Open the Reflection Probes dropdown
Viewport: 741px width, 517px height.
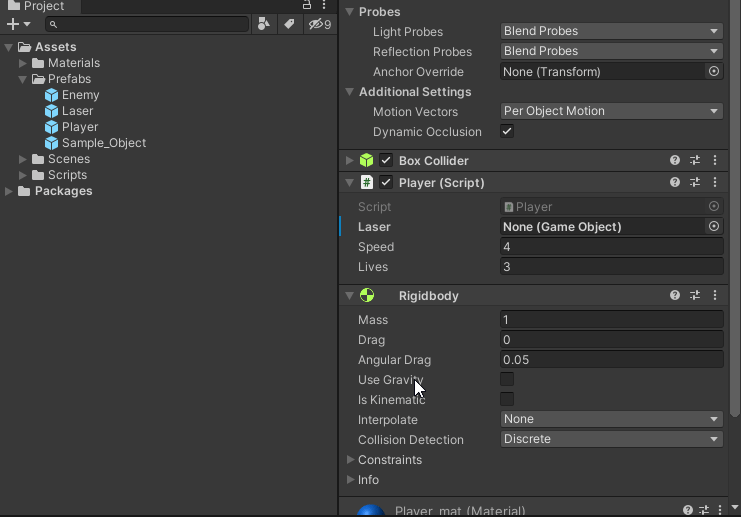click(612, 51)
